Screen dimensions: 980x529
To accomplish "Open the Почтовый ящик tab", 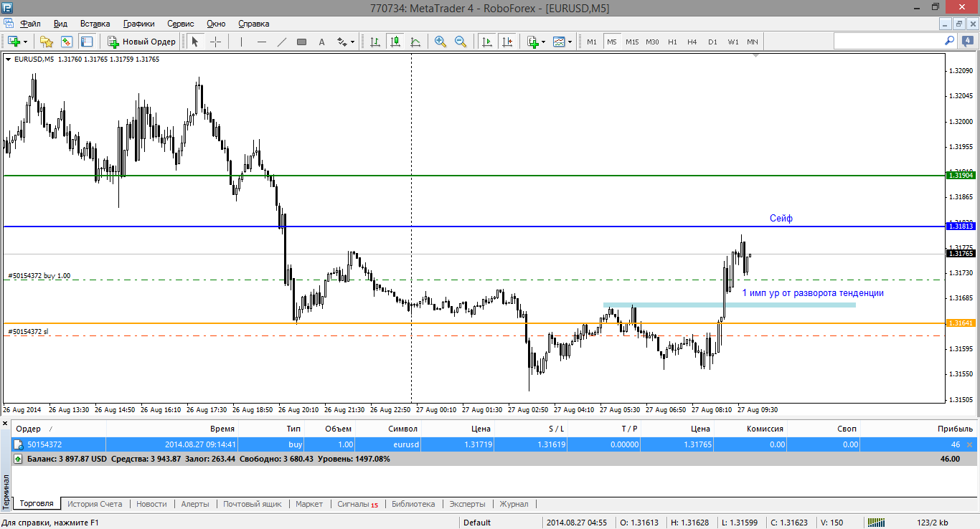I will 253,504.
